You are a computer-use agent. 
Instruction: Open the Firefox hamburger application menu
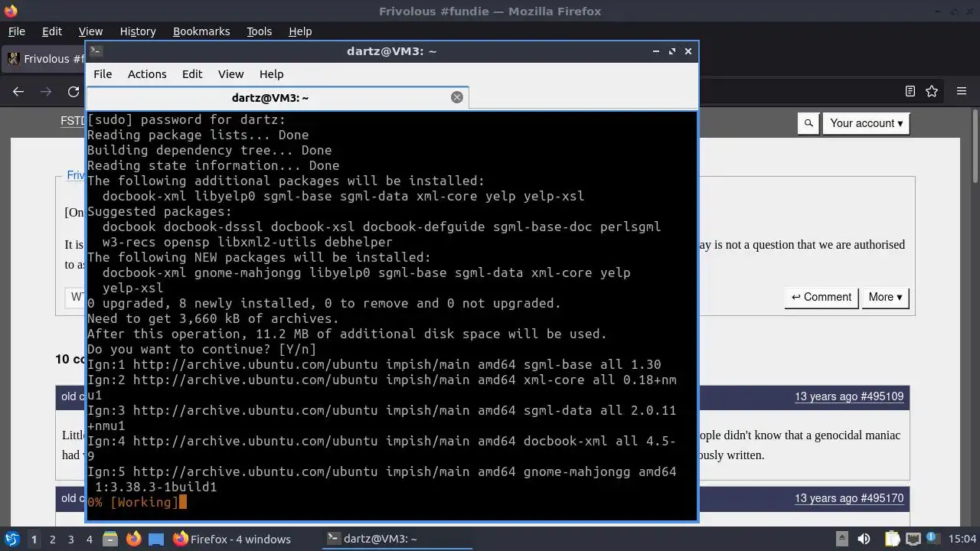coord(962,91)
